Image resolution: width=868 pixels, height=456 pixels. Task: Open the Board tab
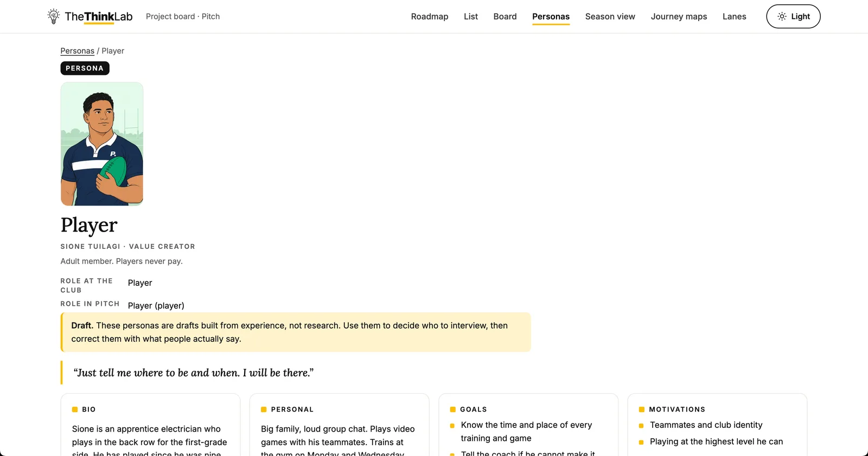point(505,16)
